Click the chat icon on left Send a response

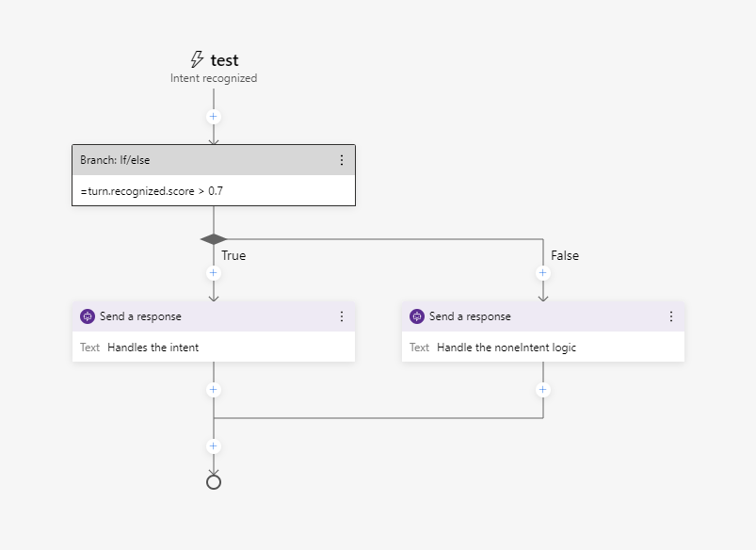(88, 316)
